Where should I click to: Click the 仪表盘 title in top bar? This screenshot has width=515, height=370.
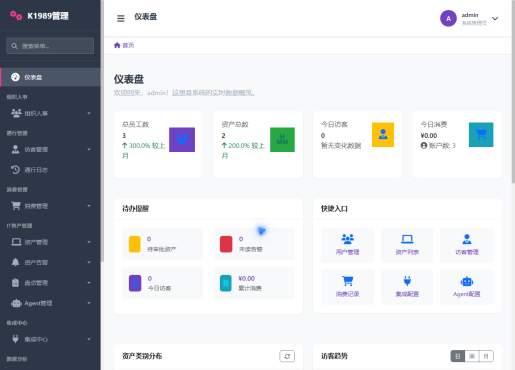click(145, 17)
